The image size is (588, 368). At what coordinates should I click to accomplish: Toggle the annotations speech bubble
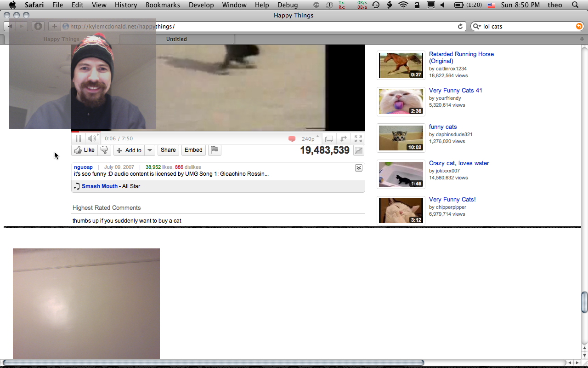(x=292, y=139)
